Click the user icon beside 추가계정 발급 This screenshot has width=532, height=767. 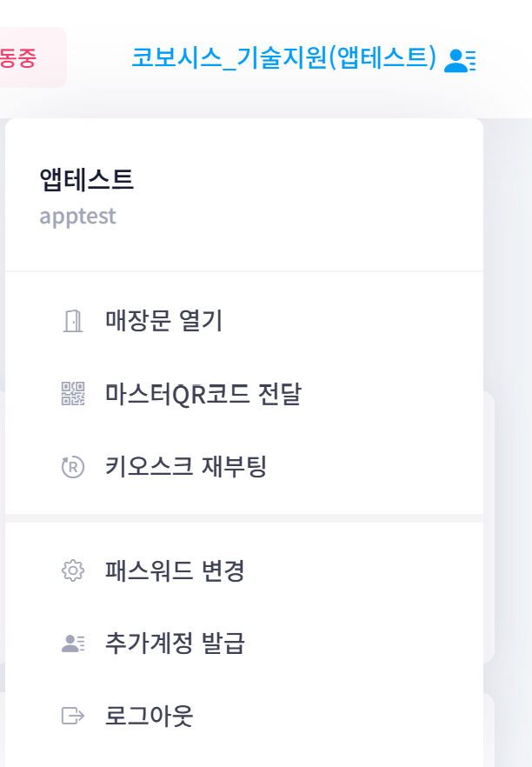click(x=73, y=644)
